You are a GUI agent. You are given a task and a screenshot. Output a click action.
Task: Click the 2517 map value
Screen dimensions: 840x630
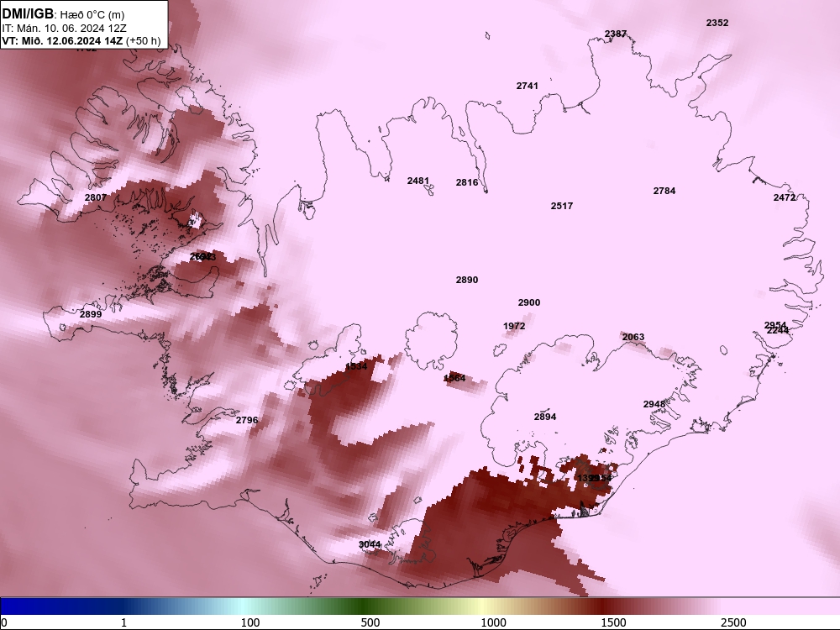pos(562,206)
